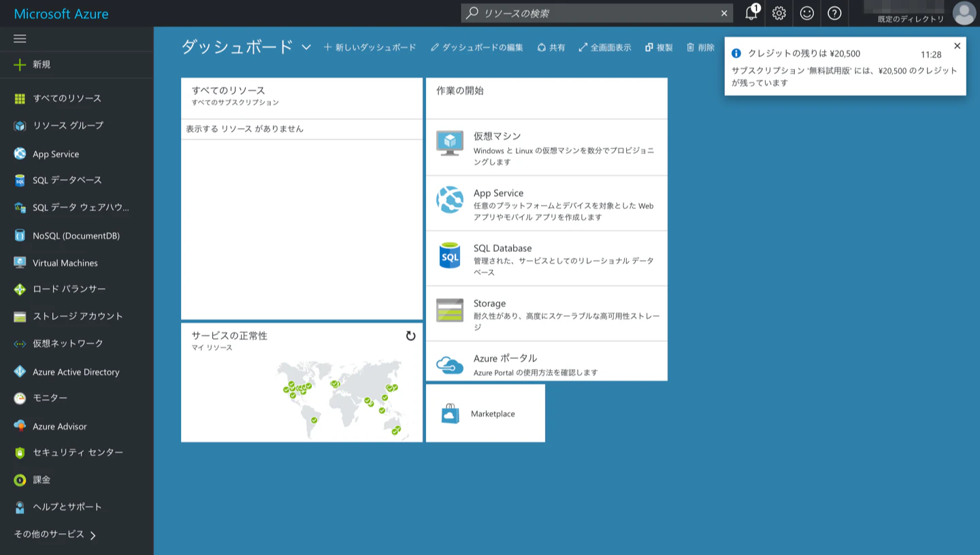Select App Service icon in sidebar
This screenshot has width=980, height=555.
point(20,154)
